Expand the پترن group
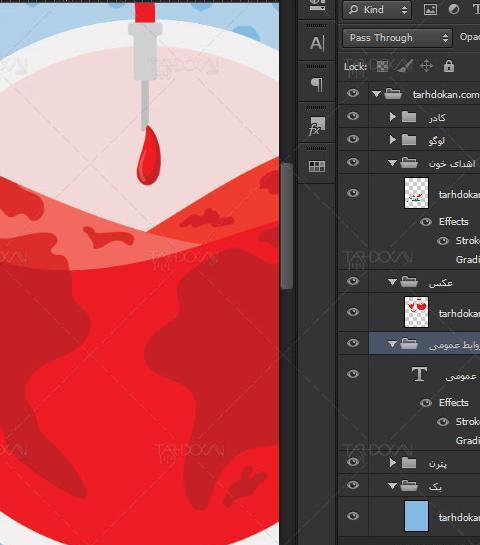The height and width of the screenshot is (545, 480). click(392, 463)
